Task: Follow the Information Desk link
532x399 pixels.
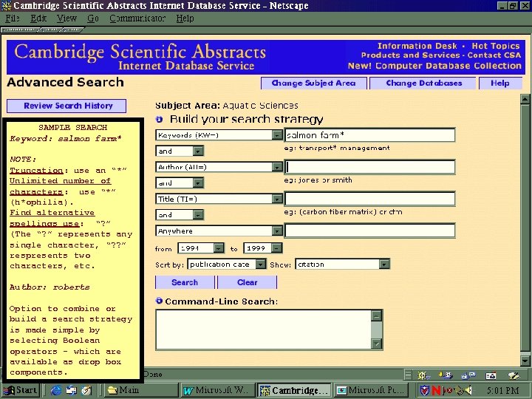Action: coord(417,46)
